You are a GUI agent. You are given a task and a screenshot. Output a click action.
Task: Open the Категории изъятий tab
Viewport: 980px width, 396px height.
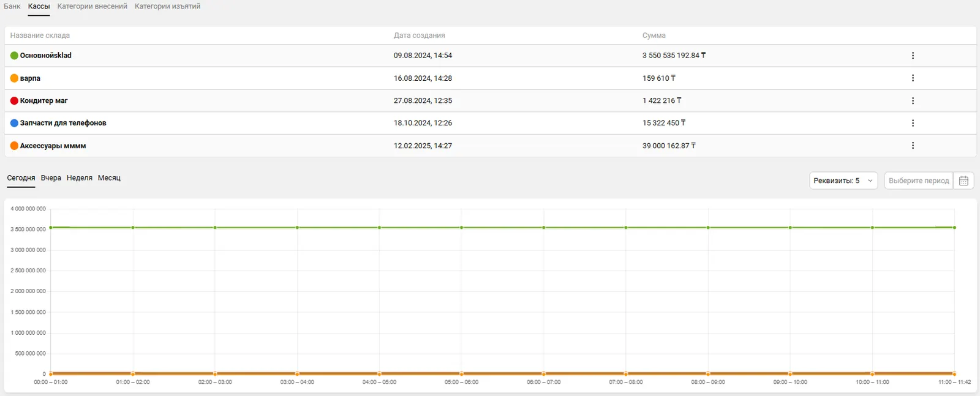[167, 6]
